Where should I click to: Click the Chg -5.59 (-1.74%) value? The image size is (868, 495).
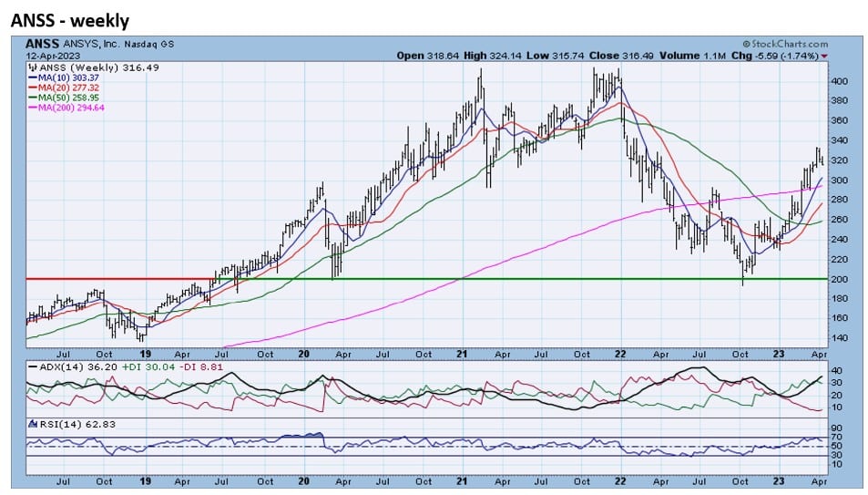[774, 56]
